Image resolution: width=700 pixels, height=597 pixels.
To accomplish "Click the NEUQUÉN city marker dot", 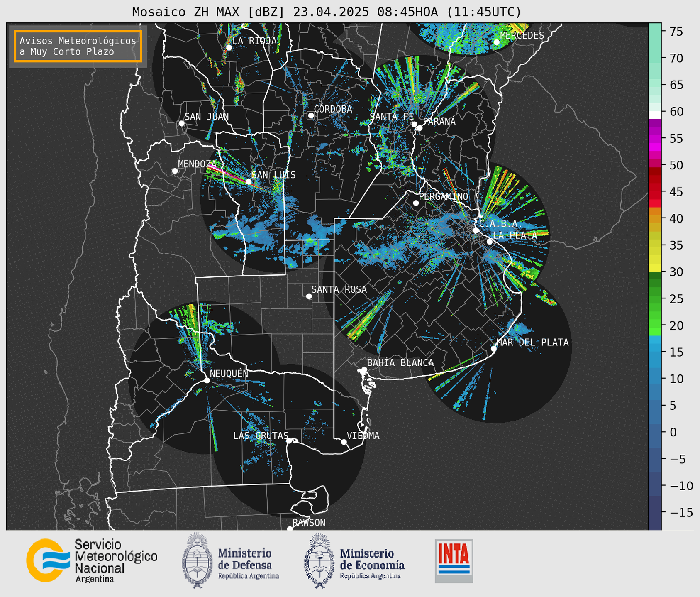I will click(207, 380).
